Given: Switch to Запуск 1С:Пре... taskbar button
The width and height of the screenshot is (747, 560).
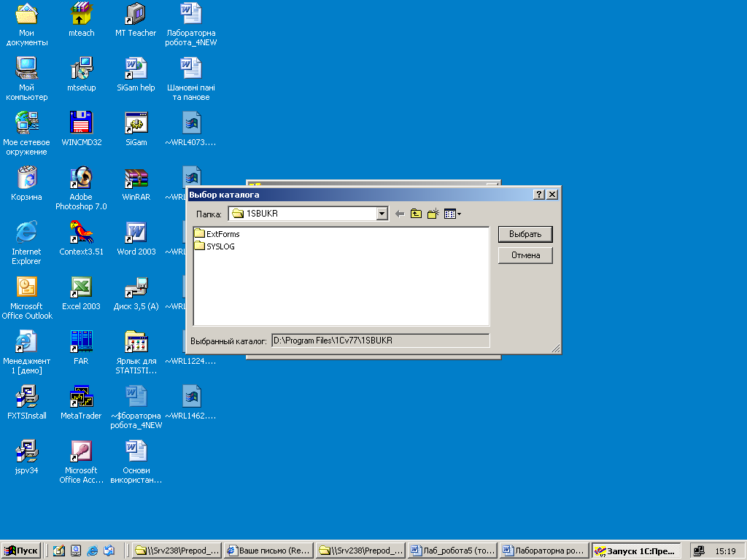Looking at the screenshot, I should tap(636, 551).
